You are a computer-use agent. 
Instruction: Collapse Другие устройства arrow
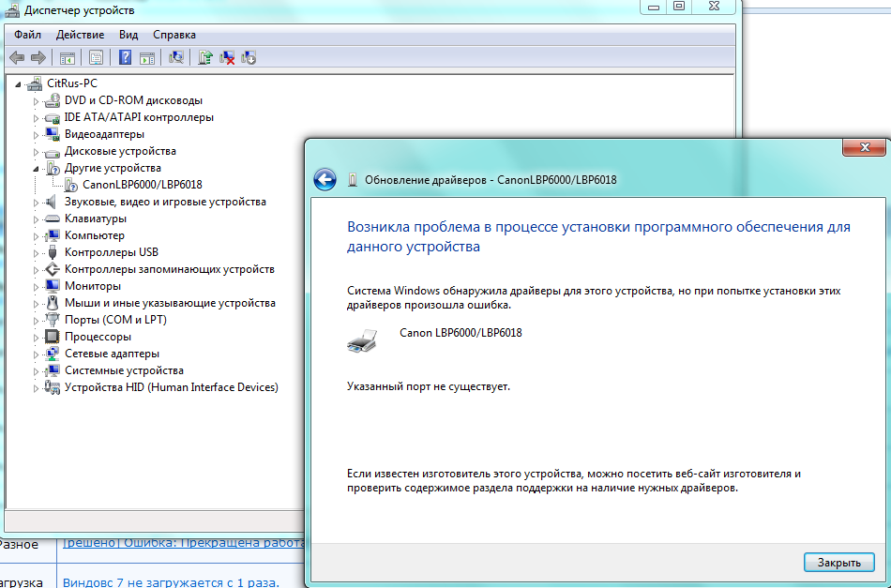[x=36, y=169]
